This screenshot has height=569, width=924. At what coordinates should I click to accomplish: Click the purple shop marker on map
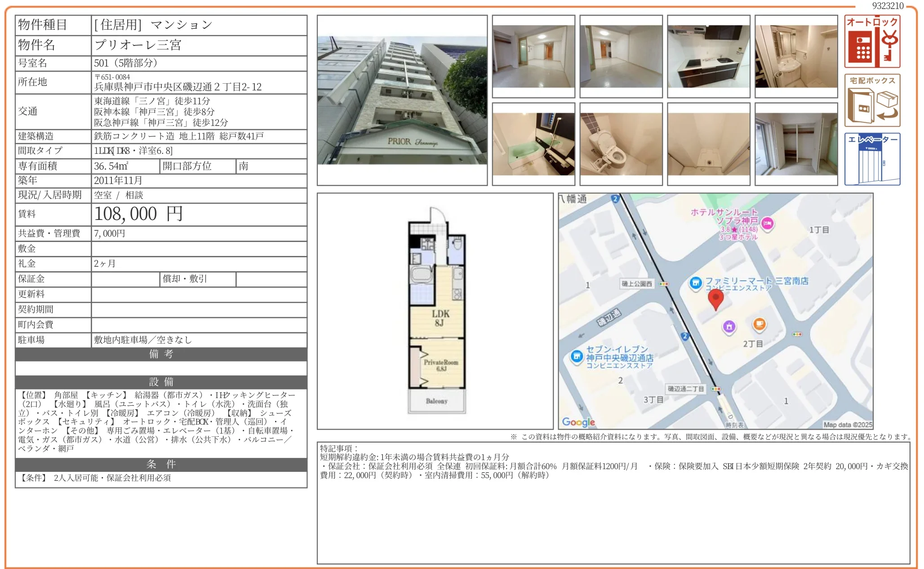click(x=729, y=327)
